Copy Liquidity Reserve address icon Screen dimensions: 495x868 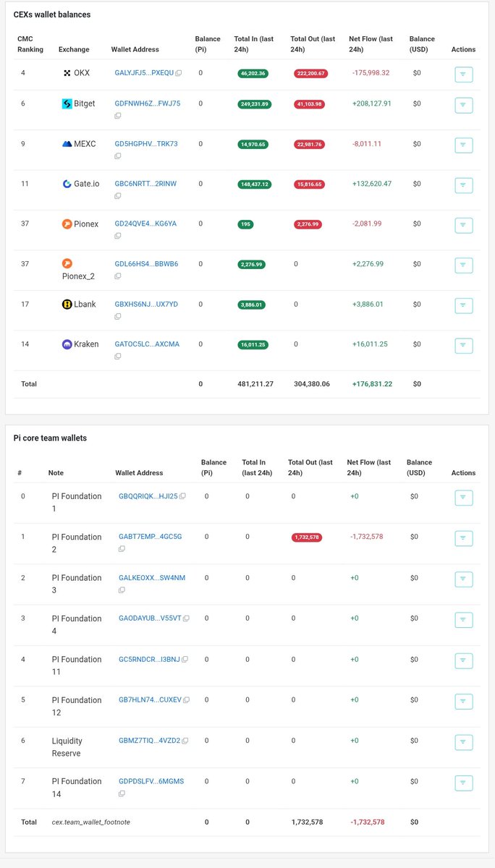click(185, 741)
